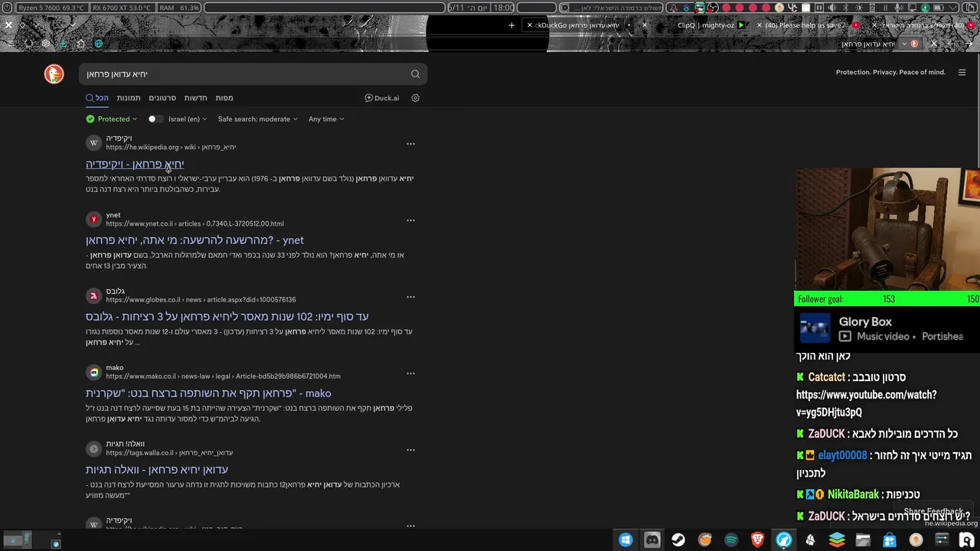
Task: Click the DuckDuckGo logo
Action: pyautogui.click(x=54, y=73)
